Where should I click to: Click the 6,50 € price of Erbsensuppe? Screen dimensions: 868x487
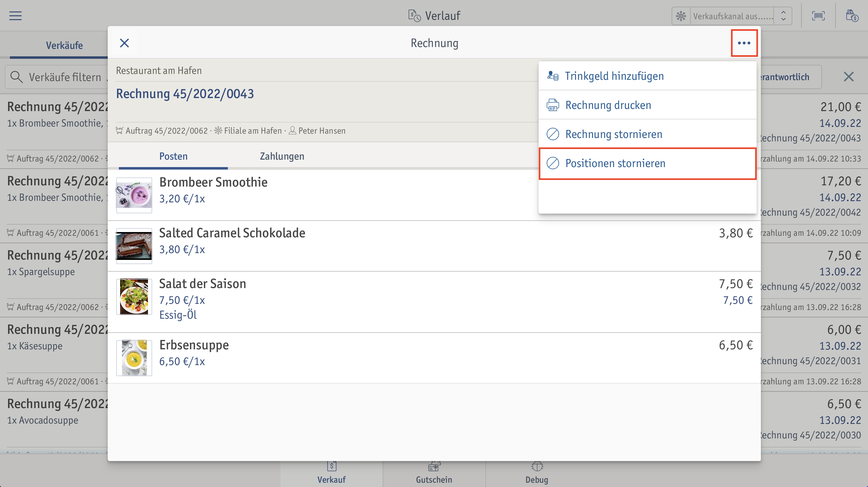(736, 345)
